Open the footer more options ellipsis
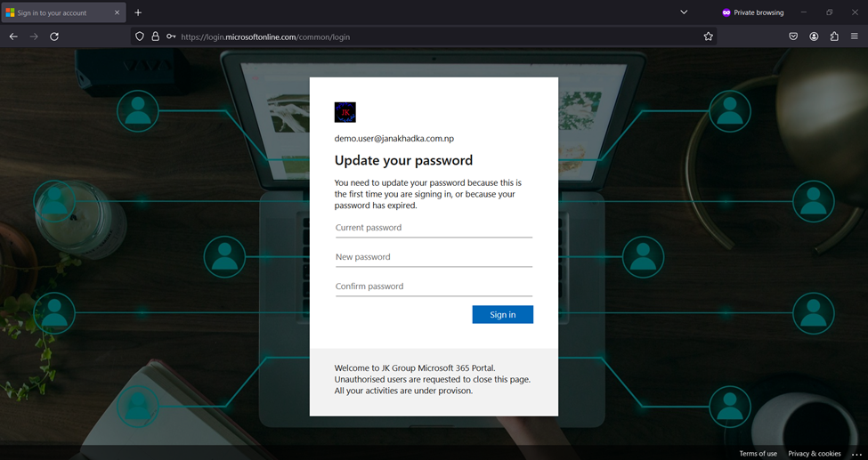 856,454
